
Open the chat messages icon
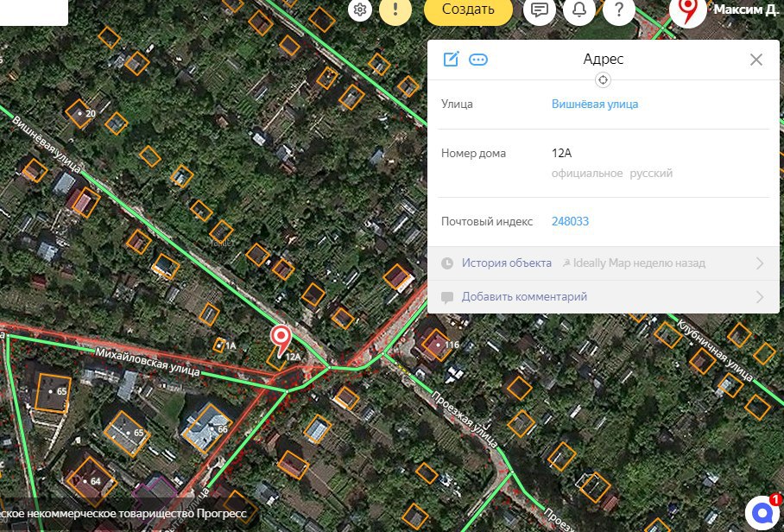(x=540, y=9)
